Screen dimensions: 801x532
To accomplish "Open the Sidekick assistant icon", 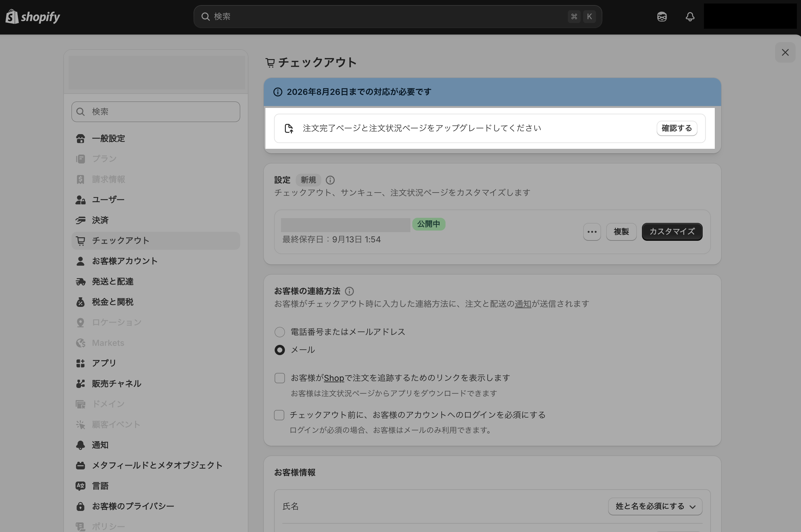I will coord(661,17).
